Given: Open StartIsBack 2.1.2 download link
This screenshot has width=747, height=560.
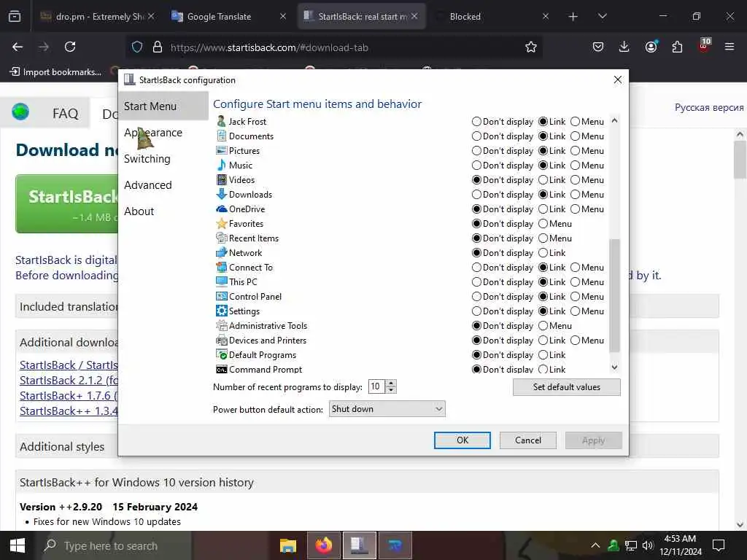Looking at the screenshot, I should click(69, 381).
